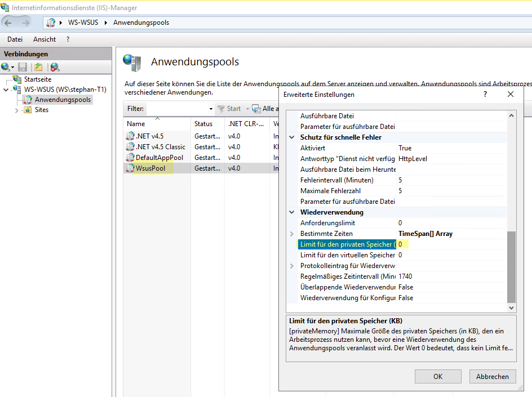
Task: Click WS-WSUS in the breadcrumb
Action: coord(83,23)
